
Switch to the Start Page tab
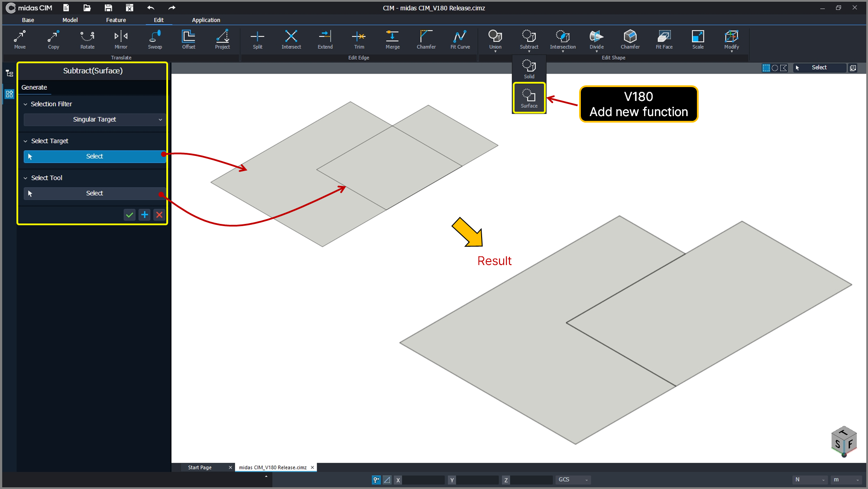tap(200, 467)
